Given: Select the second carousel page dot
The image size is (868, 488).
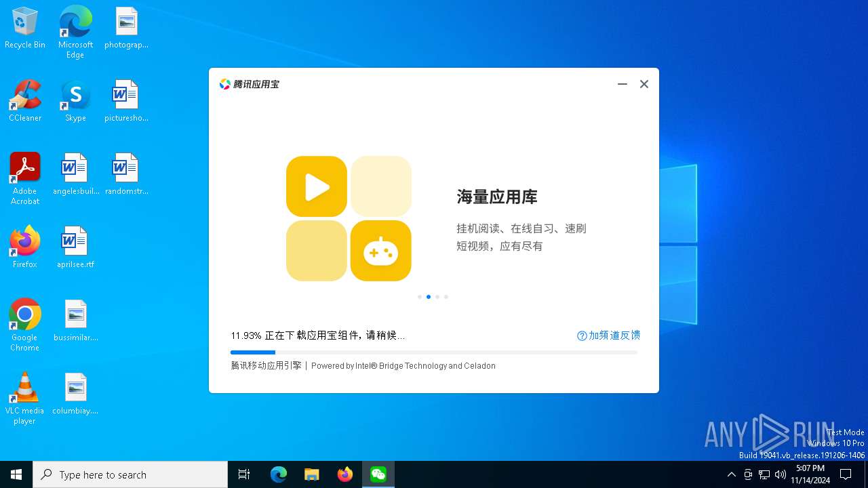Looking at the screenshot, I should tap(429, 297).
